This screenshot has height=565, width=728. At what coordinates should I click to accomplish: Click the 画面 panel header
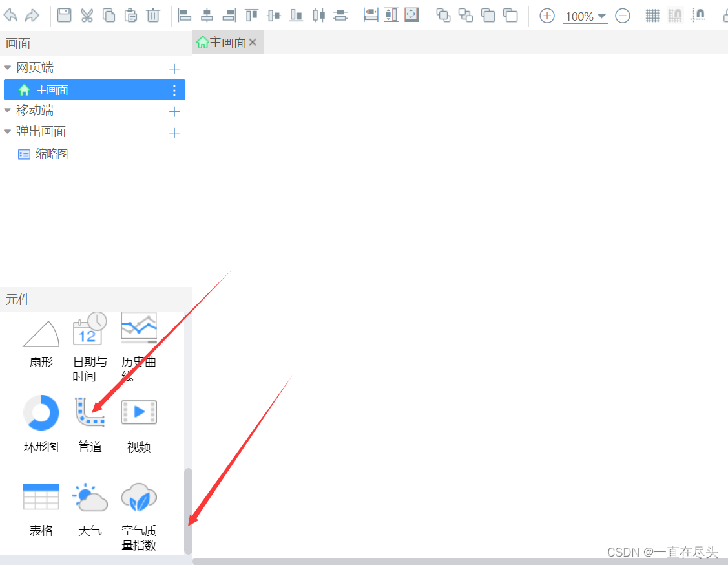click(96, 44)
